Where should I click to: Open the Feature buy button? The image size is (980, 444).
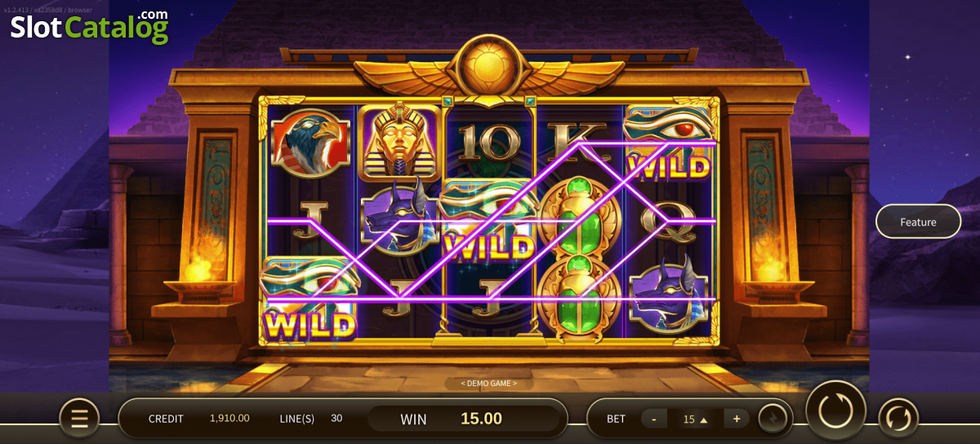tap(919, 221)
